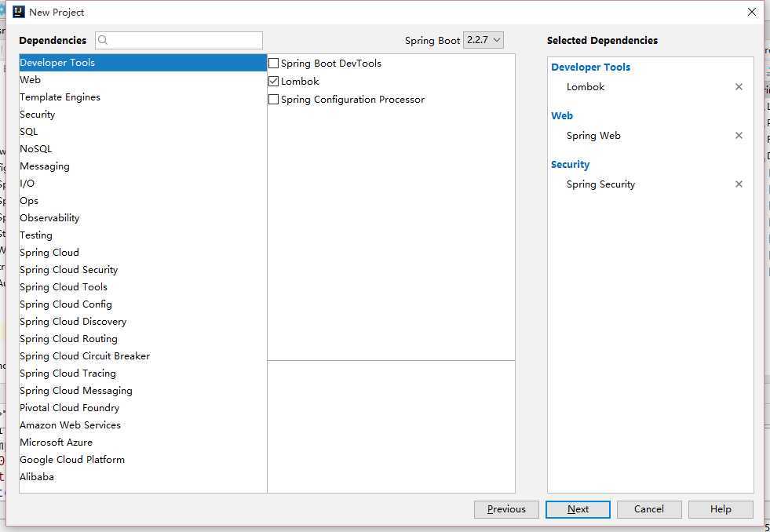The height and width of the screenshot is (532, 770).
Task: Select Amazon Web Services category
Action: pos(143,425)
